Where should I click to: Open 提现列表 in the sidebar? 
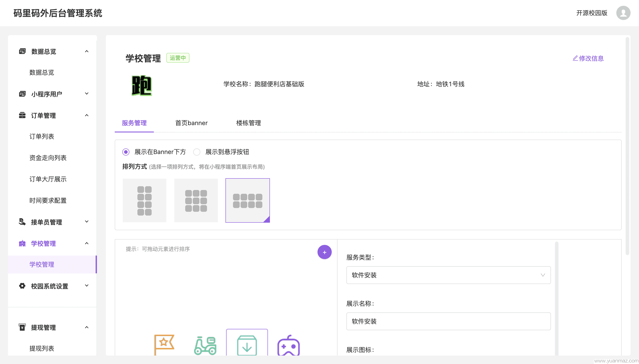pyautogui.click(x=42, y=348)
